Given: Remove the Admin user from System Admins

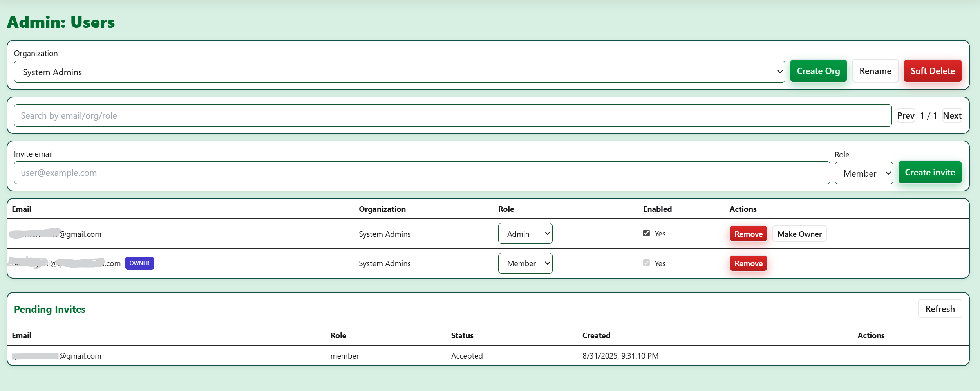Looking at the screenshot, I should (748, 234).
